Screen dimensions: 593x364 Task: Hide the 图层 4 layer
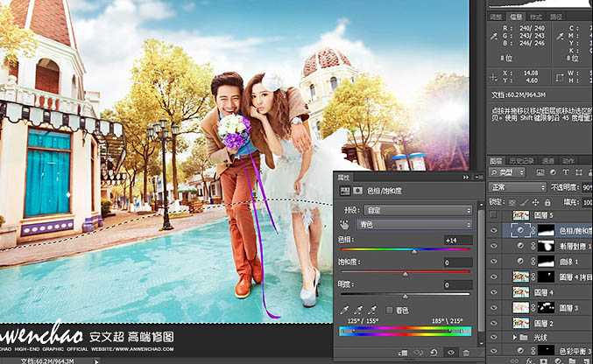point(493,292)
